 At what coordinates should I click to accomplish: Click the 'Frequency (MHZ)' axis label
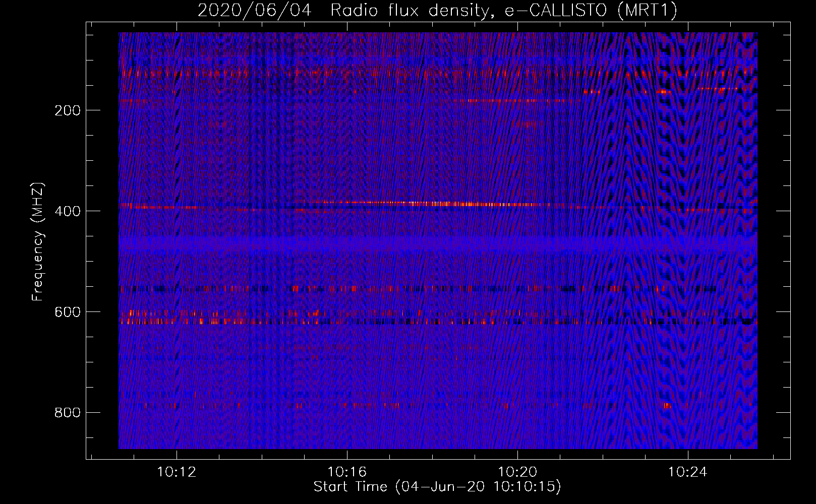pyautogui.click(x=38, y=242)
